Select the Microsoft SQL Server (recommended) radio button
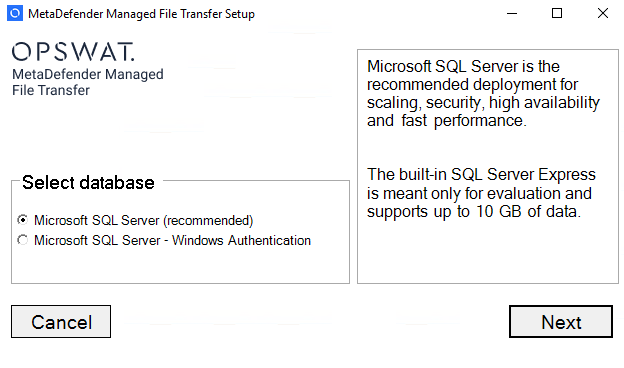The image size is (624, 368). point(23,220)
